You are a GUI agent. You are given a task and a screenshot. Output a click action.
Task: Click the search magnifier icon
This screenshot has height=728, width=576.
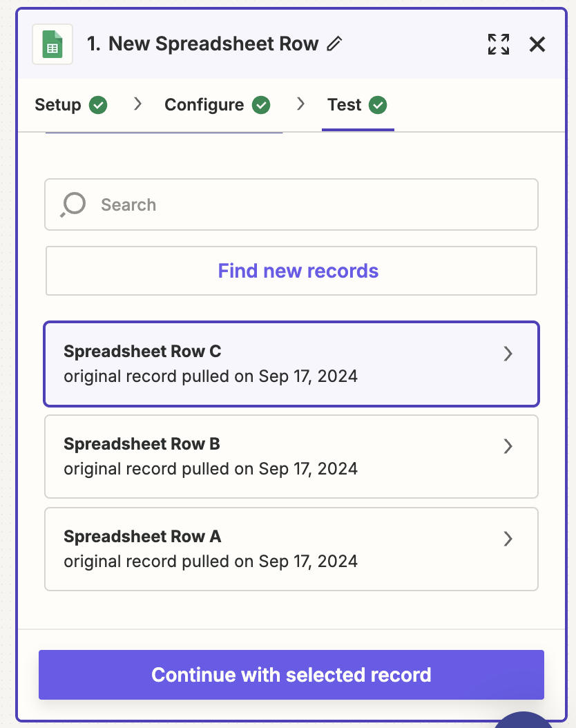pos(72,204)
